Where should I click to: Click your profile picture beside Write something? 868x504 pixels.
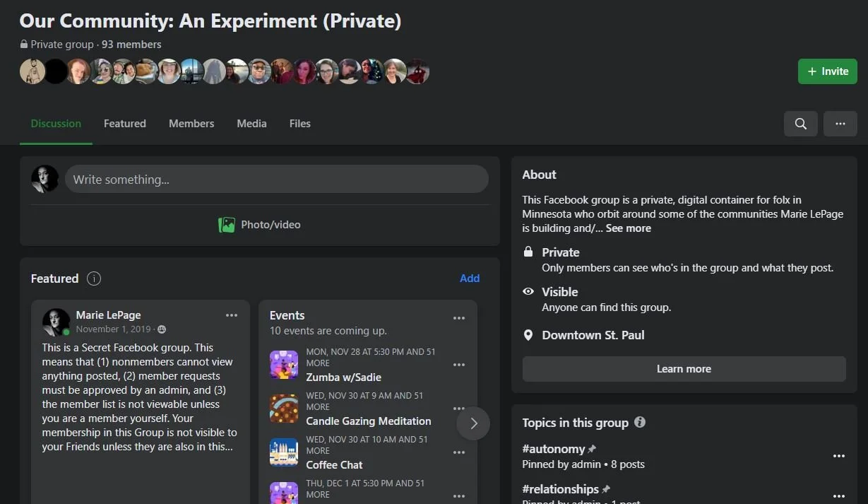(x=45, y=179)
